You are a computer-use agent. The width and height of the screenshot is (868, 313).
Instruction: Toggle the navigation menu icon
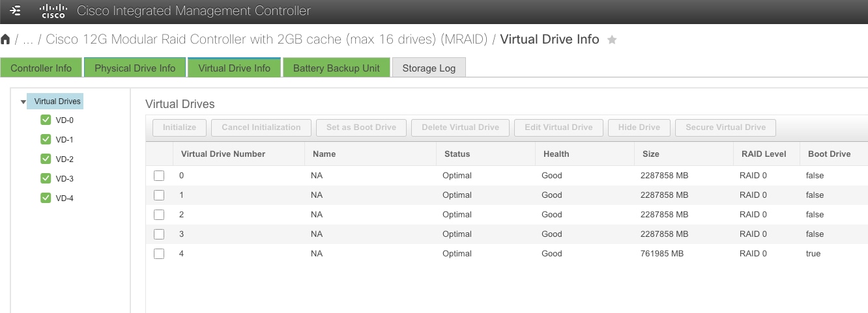(x=16, y=11)
